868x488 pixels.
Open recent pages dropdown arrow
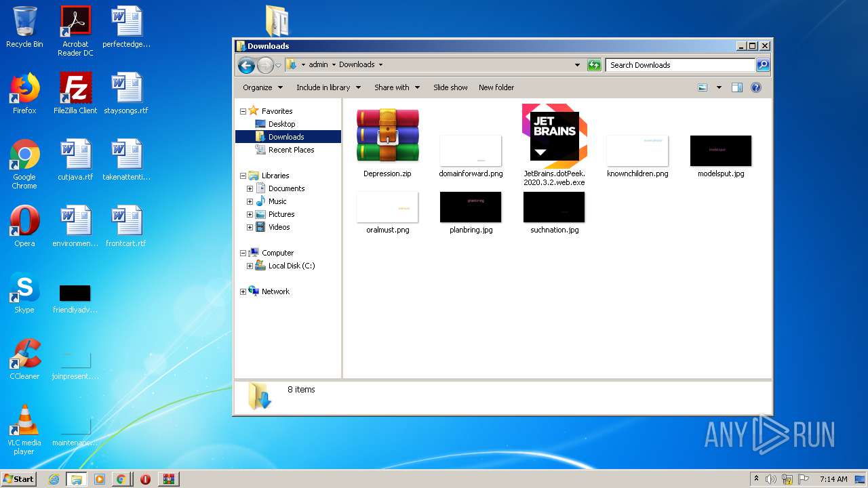[x=278, y=65]
